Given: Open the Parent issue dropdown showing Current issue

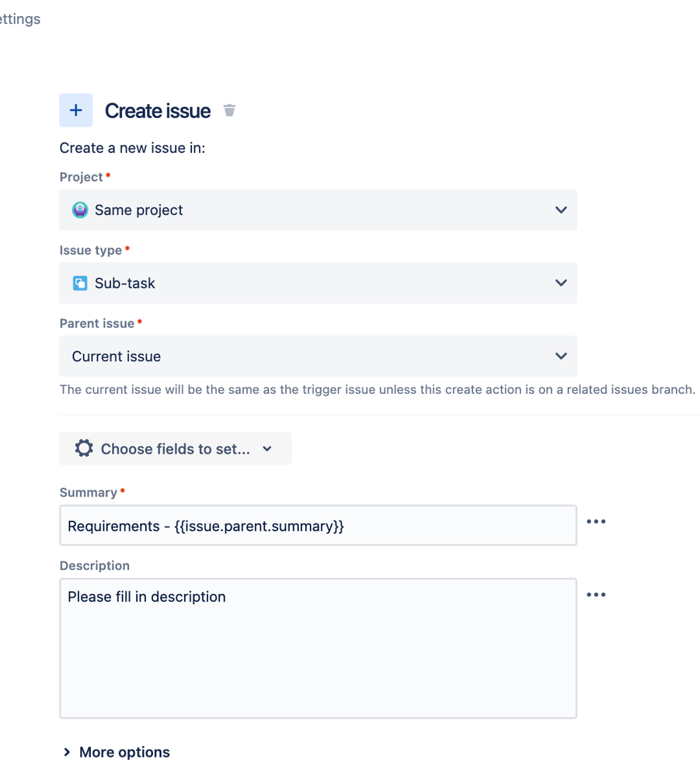Looking at the screenshot, I should coord(319,357).
